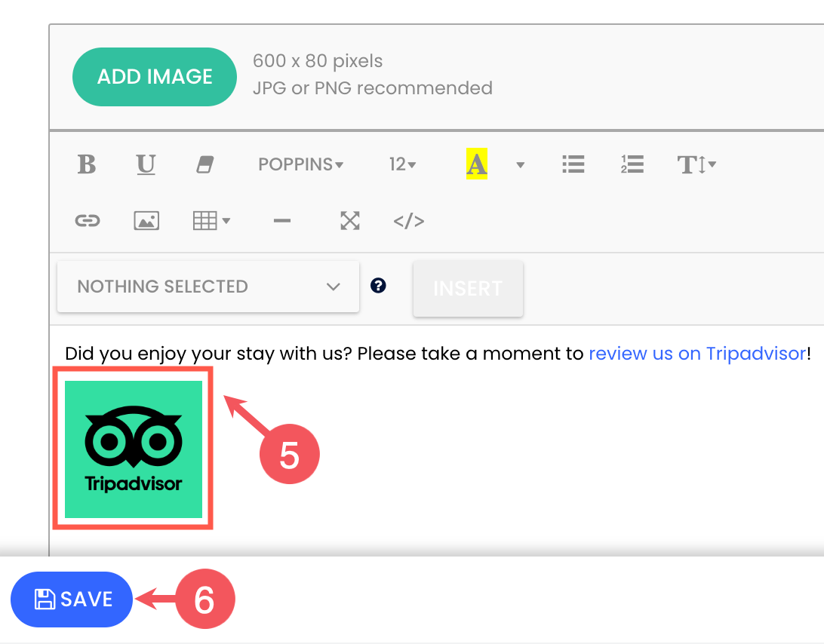This screenshot has width=824, height=644.
Task: Open the review us on Tripadvisor link
Action: [697, 354]
